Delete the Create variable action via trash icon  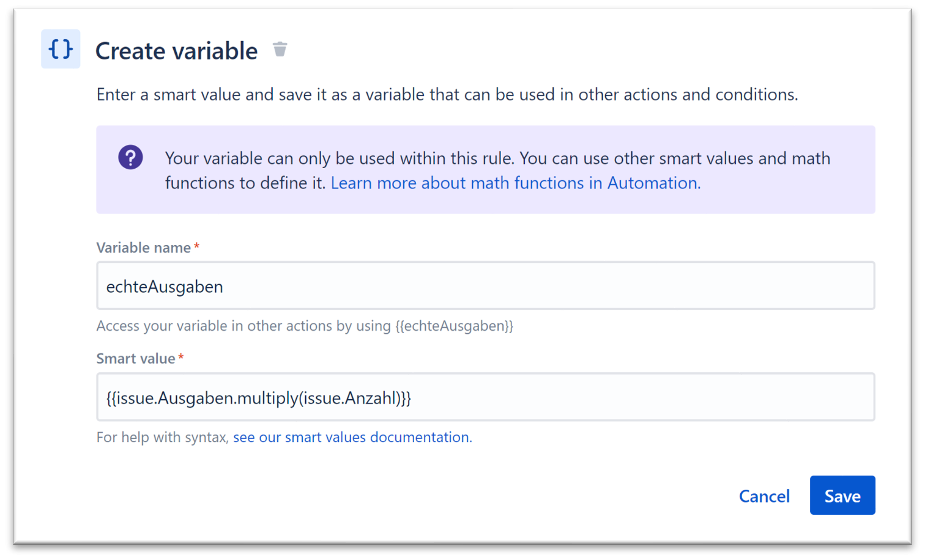(280, 49)
